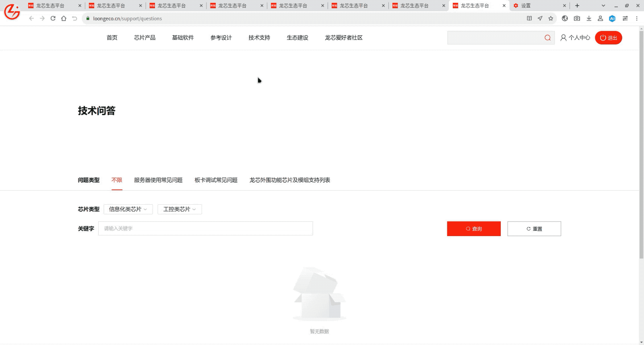Switch to 板卡调试常见问题 tab
This screenshot has width=644, height=345.
pyautogui.click(x=216, y=180)
